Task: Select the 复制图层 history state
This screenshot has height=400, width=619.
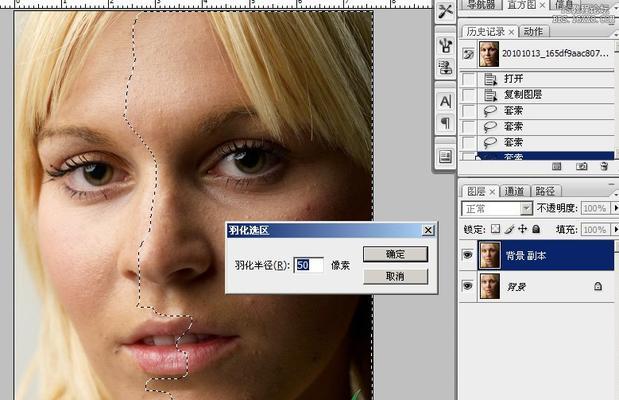Action: click(x=547, y=95)
